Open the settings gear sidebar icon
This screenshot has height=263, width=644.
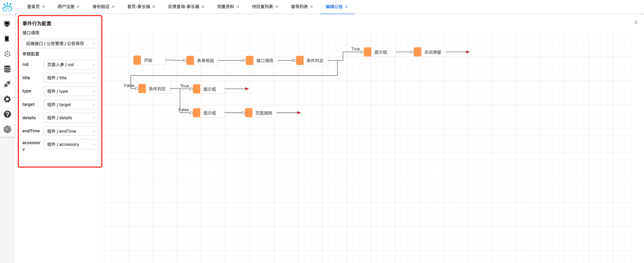tap(7, 99)
